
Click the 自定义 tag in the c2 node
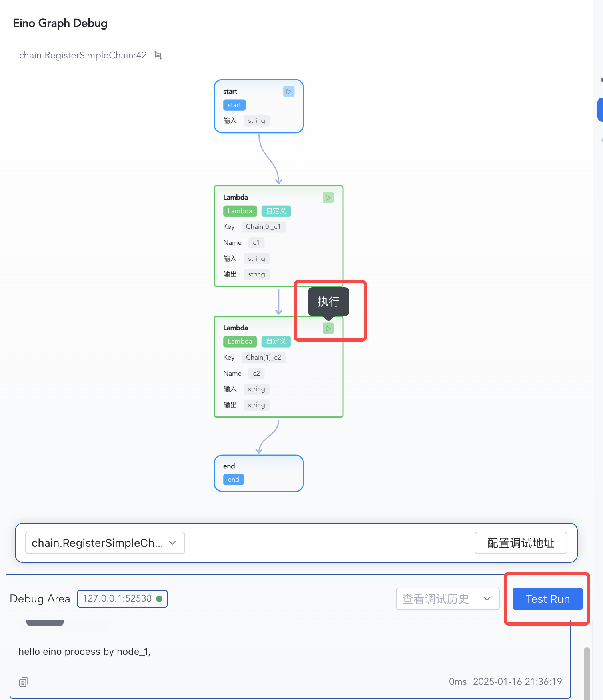(276, 342)
